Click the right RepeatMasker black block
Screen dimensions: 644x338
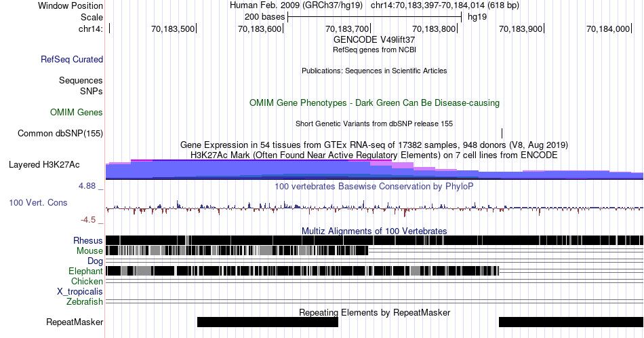point(571,322)
